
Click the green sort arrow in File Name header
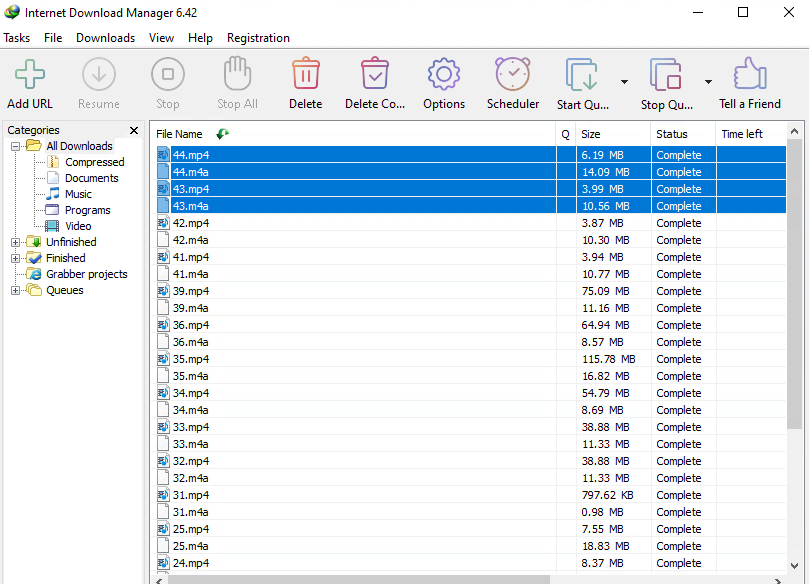pos(222,134)
